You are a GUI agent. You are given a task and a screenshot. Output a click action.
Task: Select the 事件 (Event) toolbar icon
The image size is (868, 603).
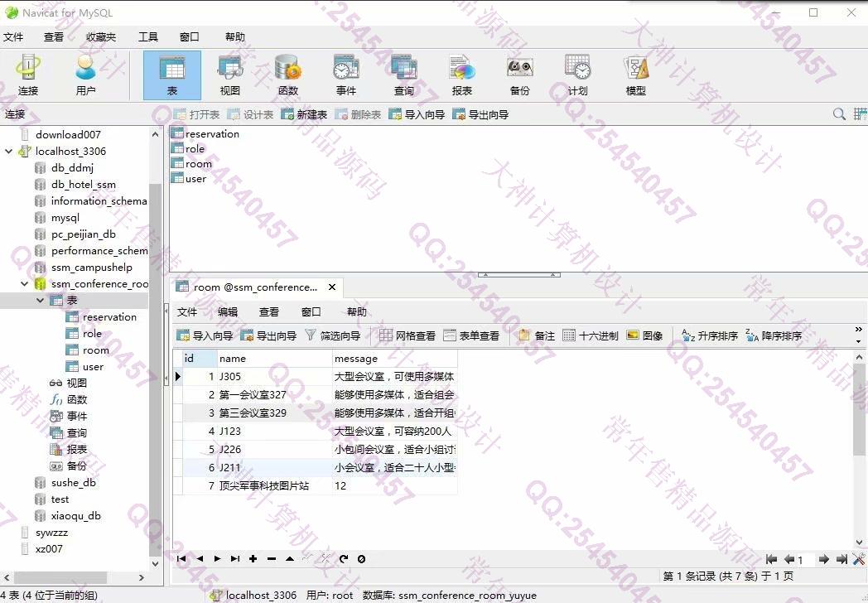coord(345,75)
